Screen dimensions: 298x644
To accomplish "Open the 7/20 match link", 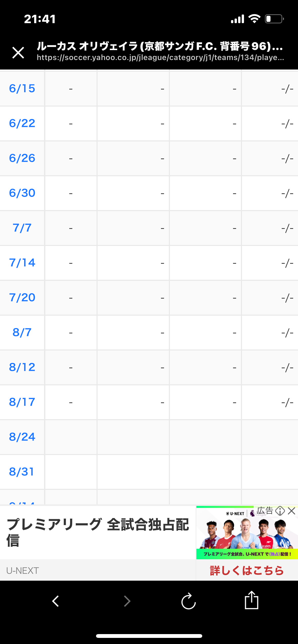I will click(22, 298).
